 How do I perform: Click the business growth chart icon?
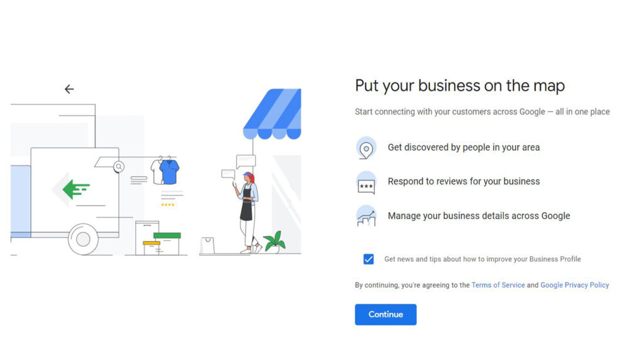pyautogui.click(x=366, y=216)
